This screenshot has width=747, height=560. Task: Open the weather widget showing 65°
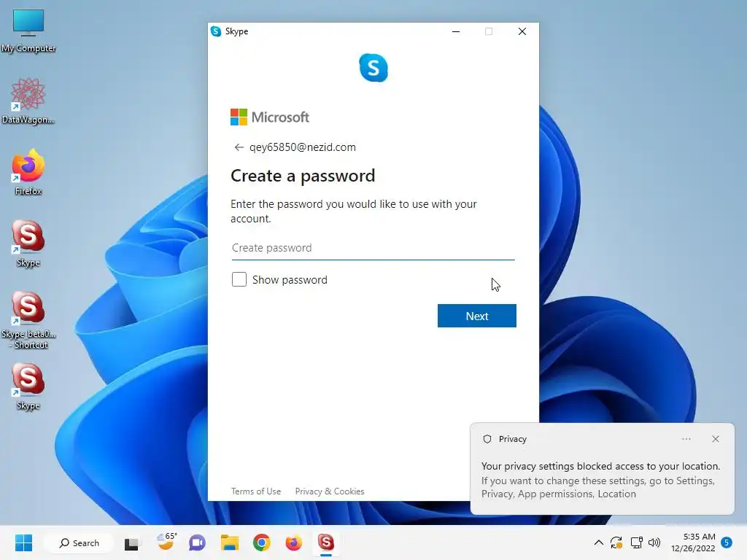click(166, 542)
